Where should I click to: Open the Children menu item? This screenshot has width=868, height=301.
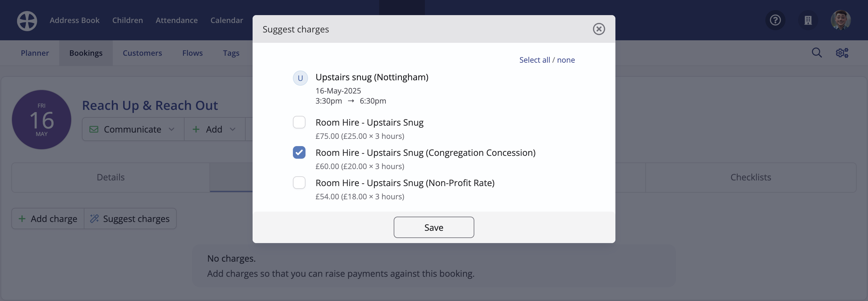tap(127, 20)
